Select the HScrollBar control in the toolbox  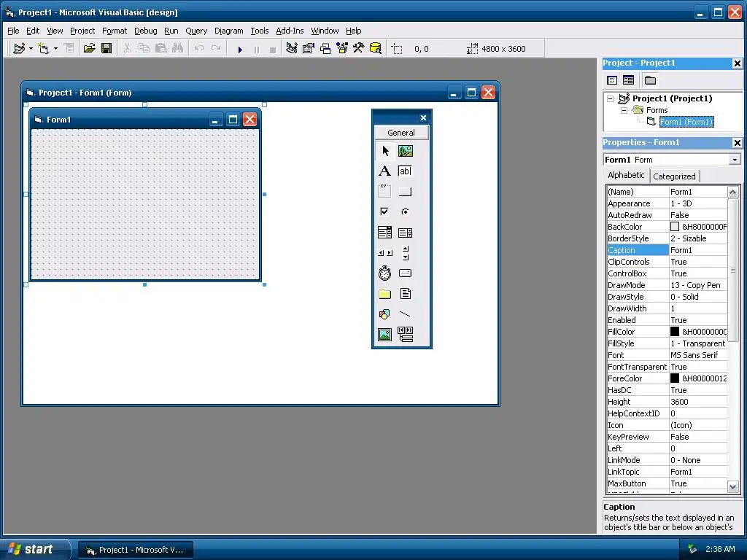click(x=385, y=253)
